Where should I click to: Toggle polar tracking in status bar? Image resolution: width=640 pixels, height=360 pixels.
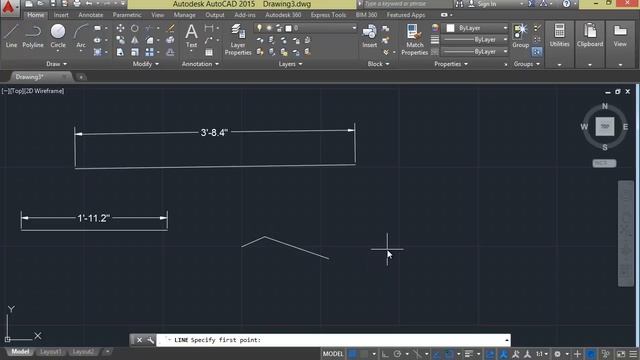pos(397,354)
